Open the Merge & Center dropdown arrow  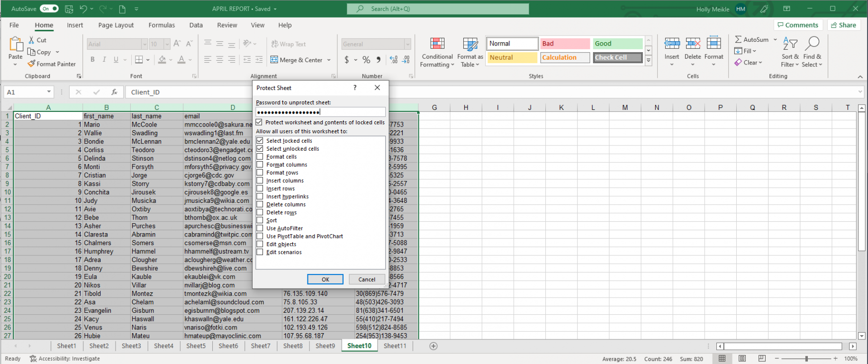(x=329, y=60)
